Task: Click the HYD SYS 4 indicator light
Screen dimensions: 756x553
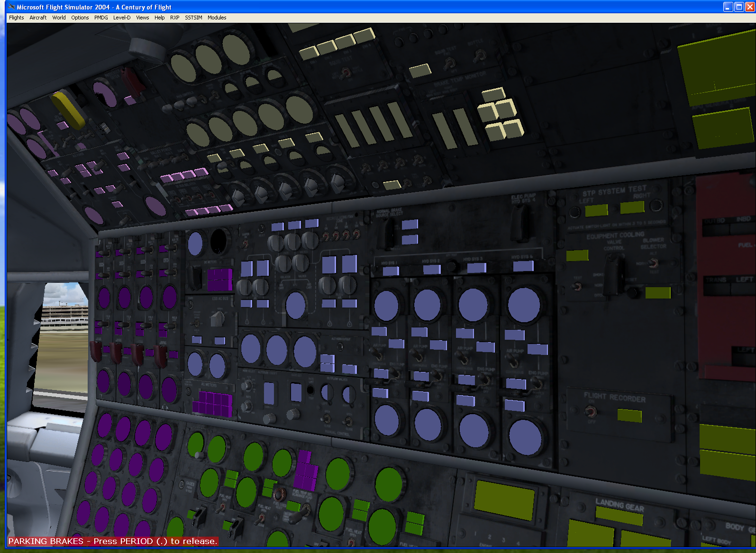Action: [523, 266]
